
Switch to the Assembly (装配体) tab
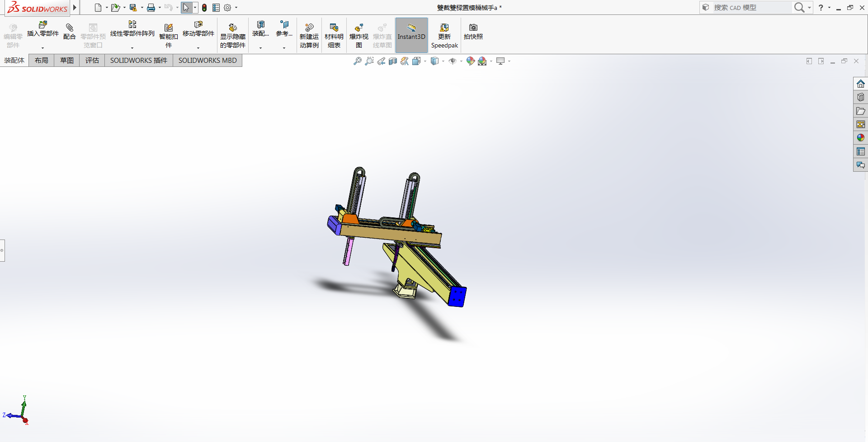(x=14, y=60)
